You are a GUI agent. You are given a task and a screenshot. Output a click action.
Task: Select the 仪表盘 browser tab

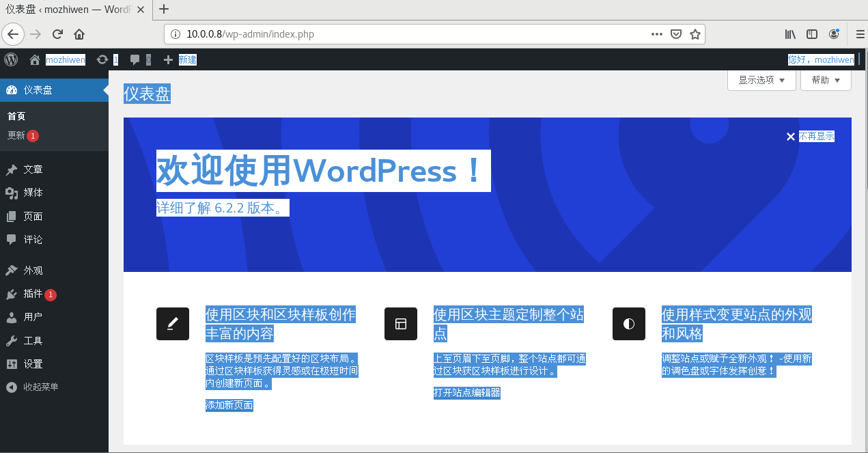click(75, 9)
